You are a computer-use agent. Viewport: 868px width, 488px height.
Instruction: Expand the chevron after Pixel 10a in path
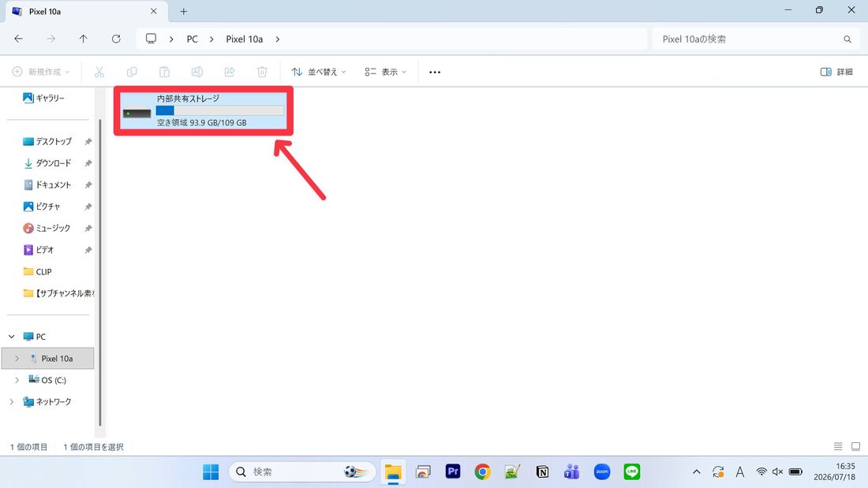click(x=277, y=39)
